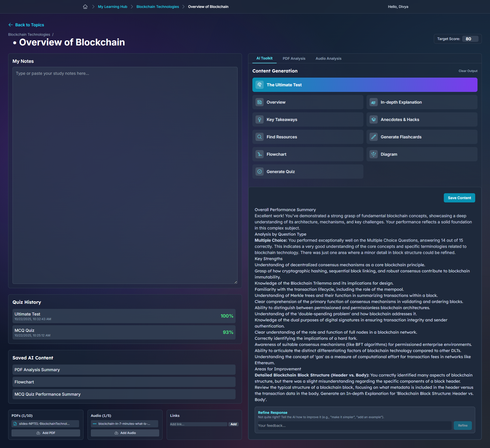
Task: Click the Anecdotes & Hacks icon
Action: coord(374,119)
